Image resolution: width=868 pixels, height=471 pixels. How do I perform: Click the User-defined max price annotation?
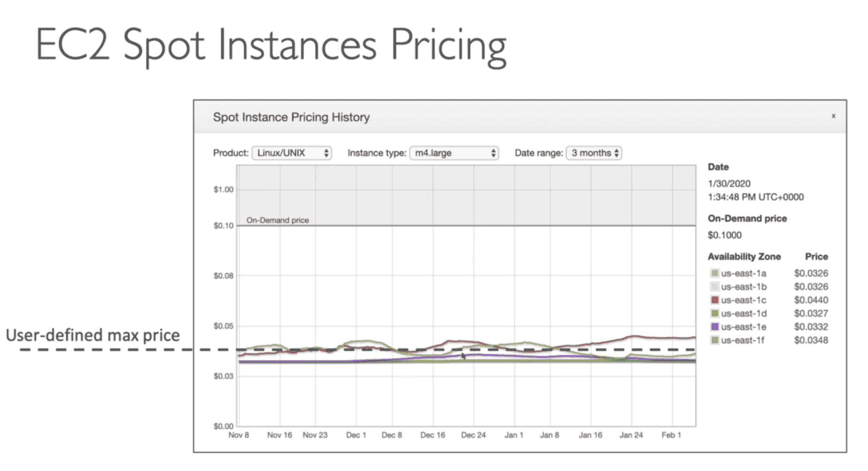(93, 335)
